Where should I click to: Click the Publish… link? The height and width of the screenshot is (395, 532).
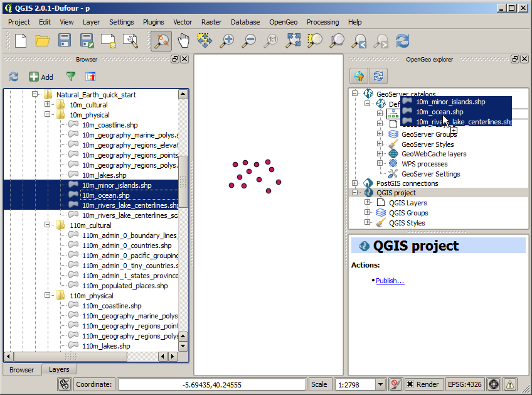(x=390, y=281)
